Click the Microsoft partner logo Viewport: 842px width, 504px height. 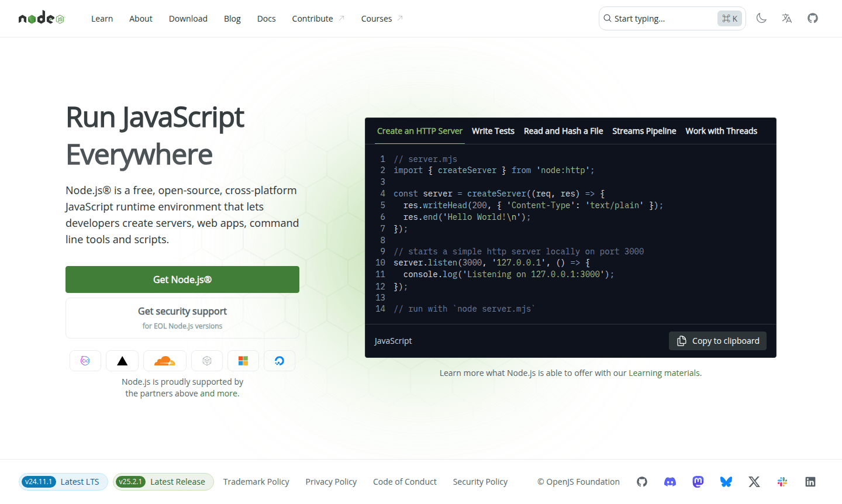pyautogui.click(x=243, y=361)
